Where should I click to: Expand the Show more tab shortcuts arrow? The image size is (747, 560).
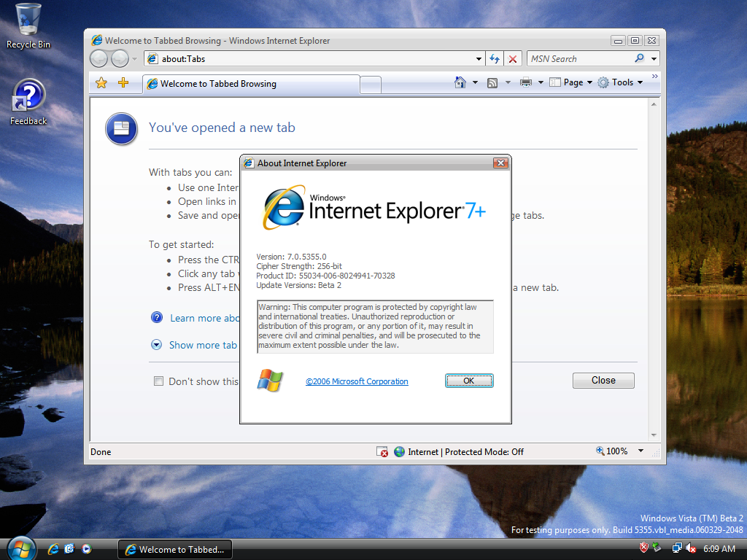[156, 345]
